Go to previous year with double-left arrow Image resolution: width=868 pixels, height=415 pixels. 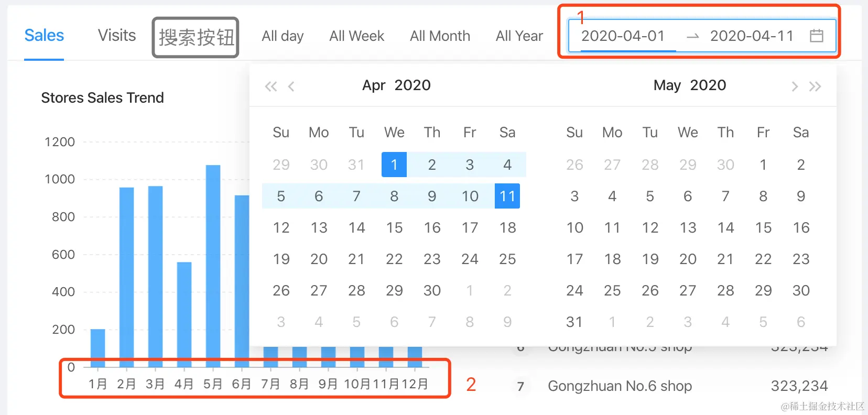271,86
